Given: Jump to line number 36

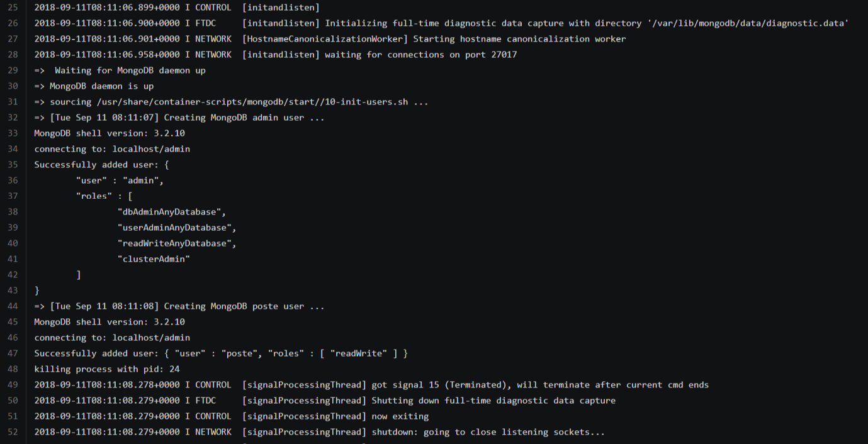Looking at the screenshot, I should coord(13,180).
